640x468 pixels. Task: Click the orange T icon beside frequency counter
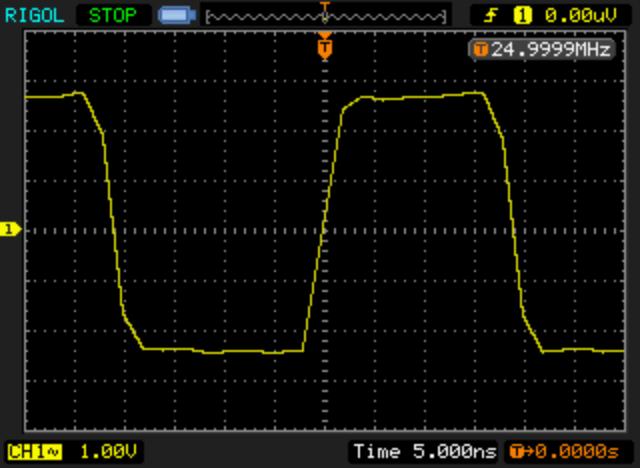(x=481, y=50)
